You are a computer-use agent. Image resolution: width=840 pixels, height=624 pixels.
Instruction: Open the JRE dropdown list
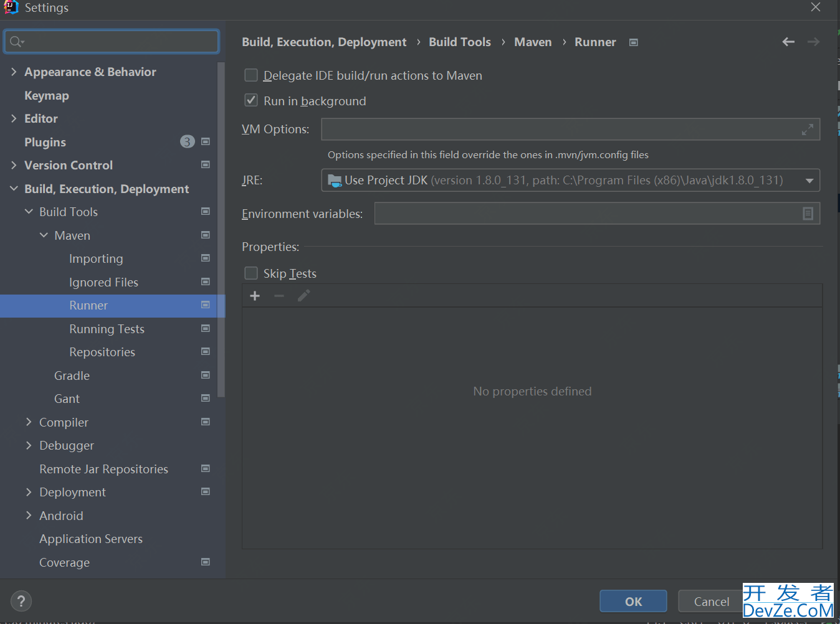coord(809,181)
